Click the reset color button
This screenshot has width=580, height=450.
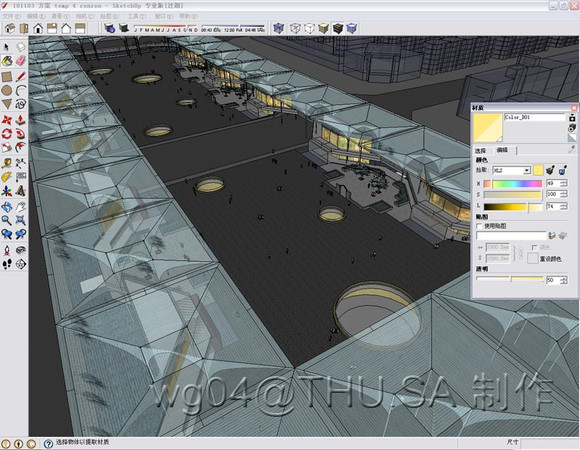[x=532, y=258]
